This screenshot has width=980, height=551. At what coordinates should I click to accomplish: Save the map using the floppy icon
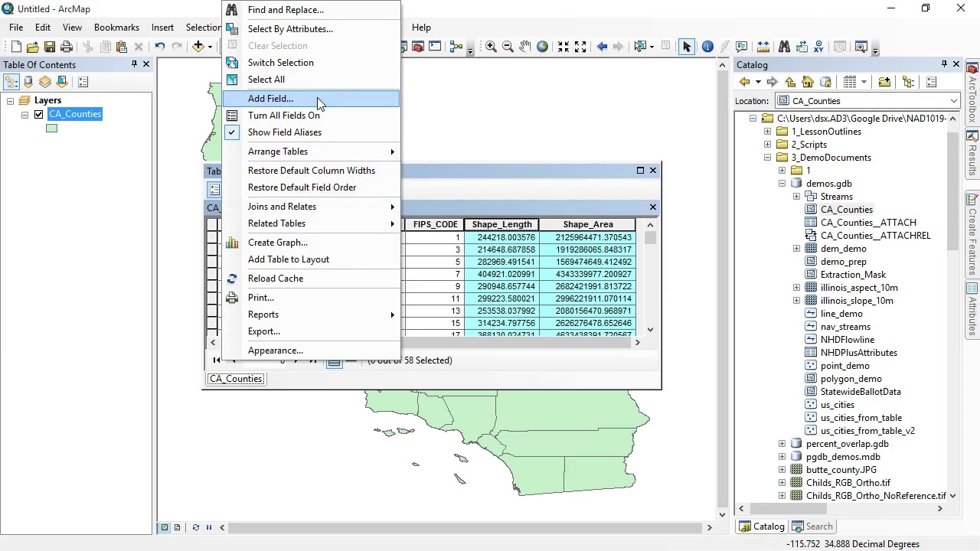click(50, 47)
